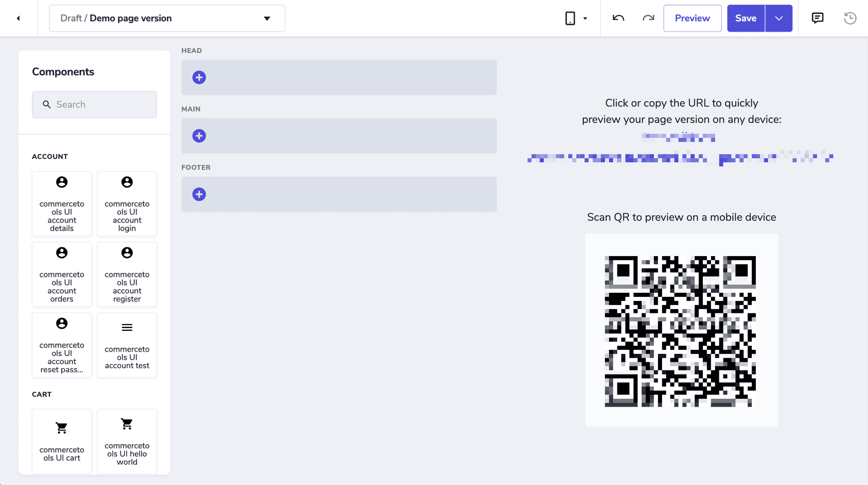The image size is (868, 485).
Task: Select the commercetools UI cart component
Action: coord(62,441)
